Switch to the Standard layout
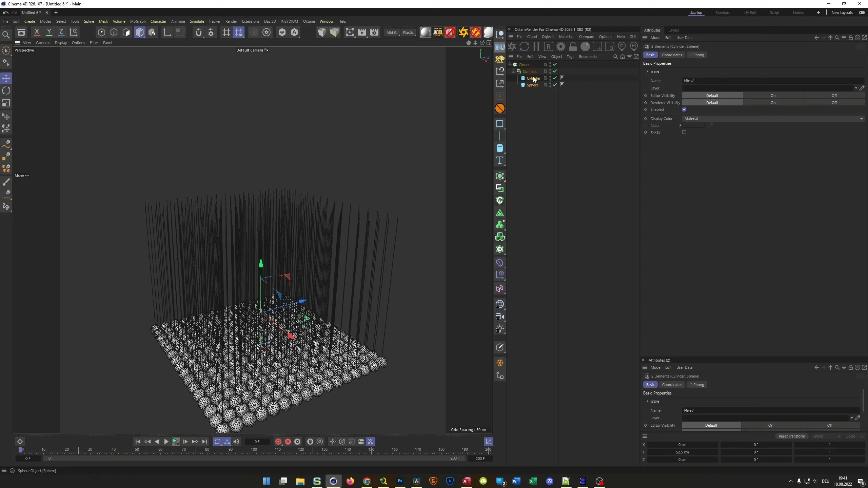Viewport: 868px width, 488px height. 723,13
